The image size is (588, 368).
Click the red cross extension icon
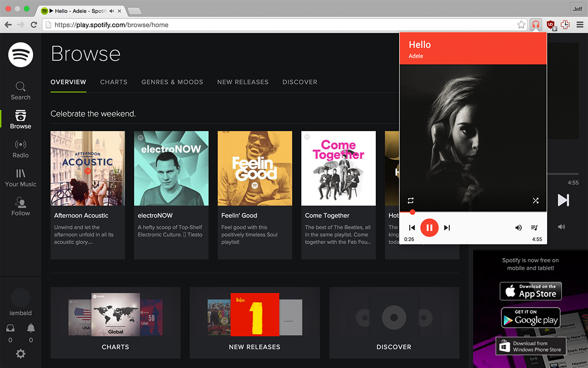[x=565, y=25]
